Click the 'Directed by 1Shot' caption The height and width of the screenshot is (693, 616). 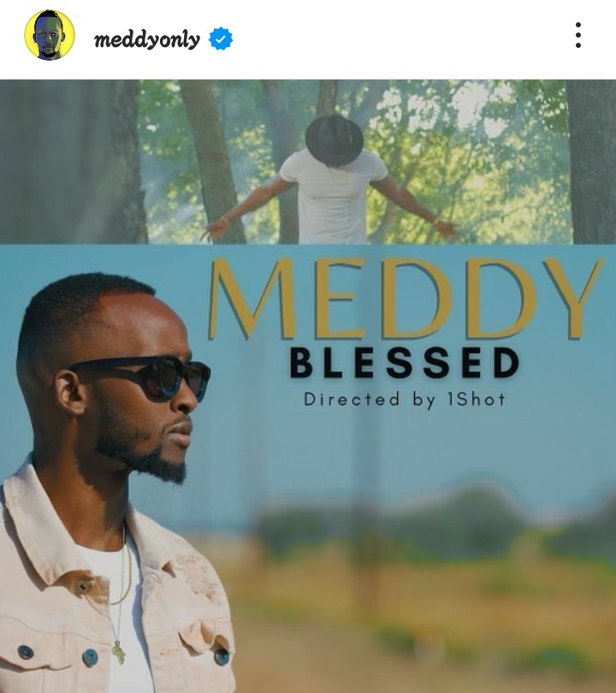coord(405,400)
